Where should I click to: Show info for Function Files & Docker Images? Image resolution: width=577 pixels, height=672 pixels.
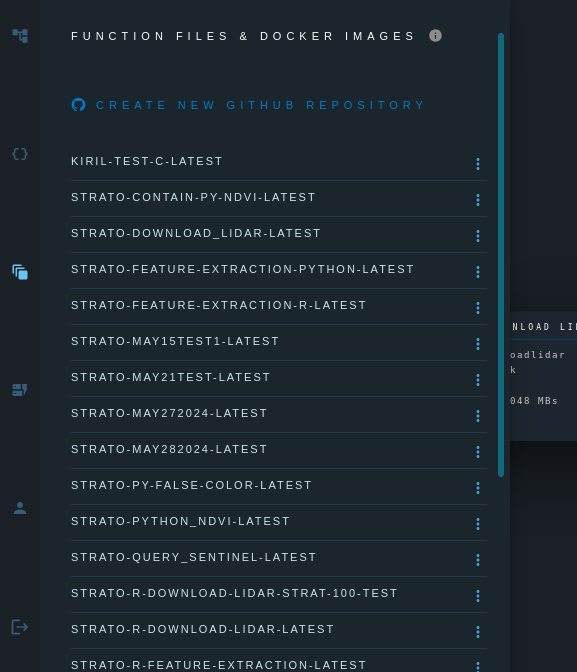pos(436,36)
